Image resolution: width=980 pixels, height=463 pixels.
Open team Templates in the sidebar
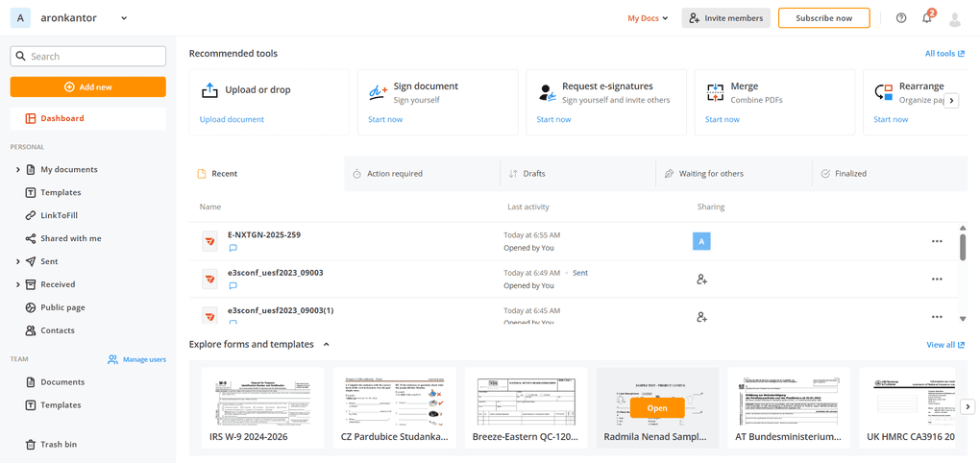tap(61, 405)
